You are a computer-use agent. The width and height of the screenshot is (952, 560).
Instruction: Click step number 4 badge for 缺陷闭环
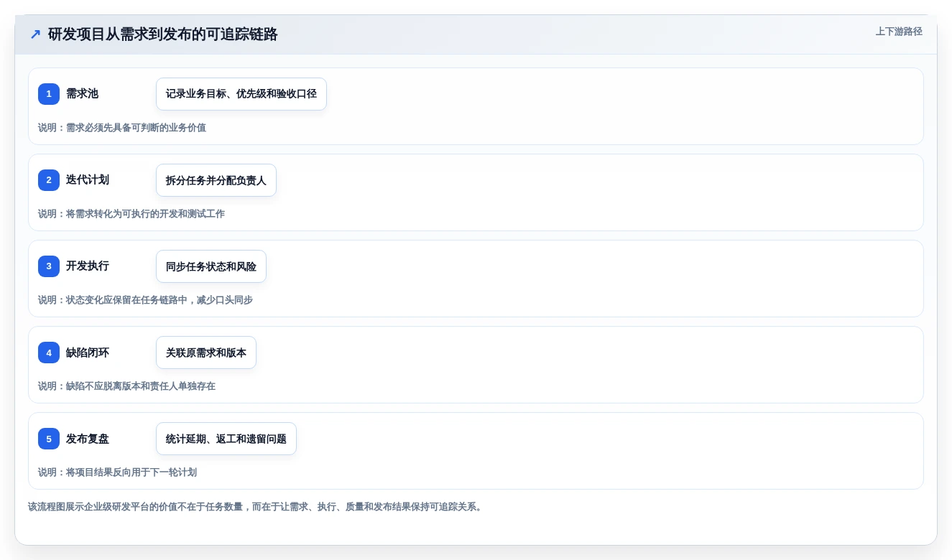click(49, 353)
